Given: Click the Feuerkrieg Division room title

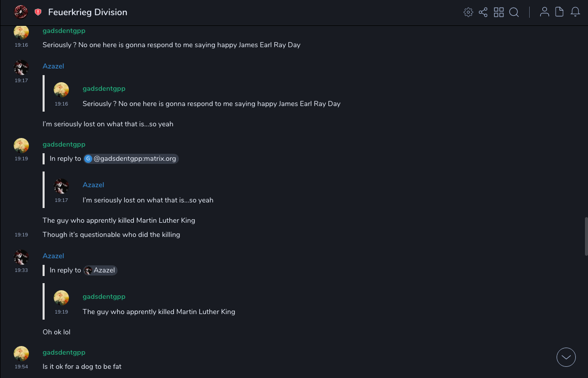Looking at the screenshot, I should tap(88, 12).
